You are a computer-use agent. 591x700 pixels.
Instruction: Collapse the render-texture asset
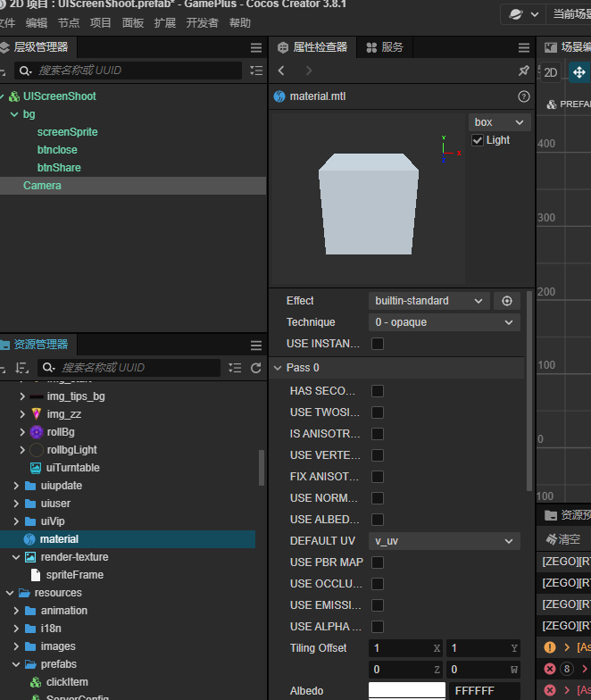coord(16,557)
